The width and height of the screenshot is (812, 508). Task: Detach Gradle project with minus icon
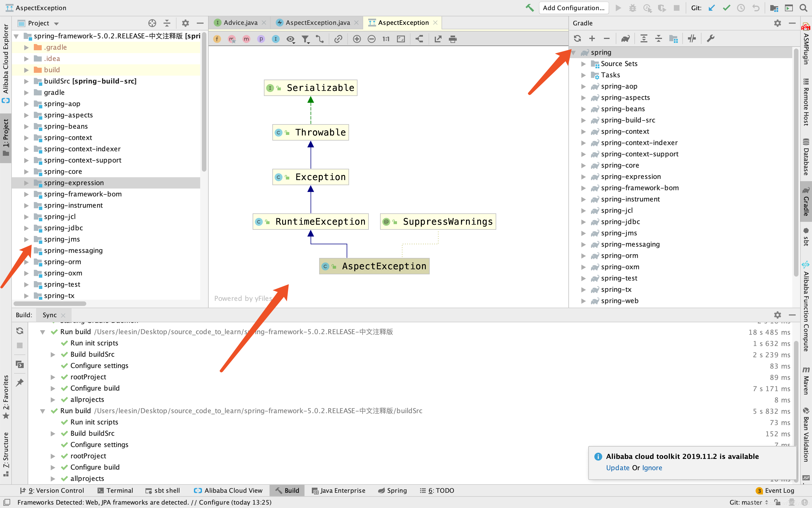point(606,38)
